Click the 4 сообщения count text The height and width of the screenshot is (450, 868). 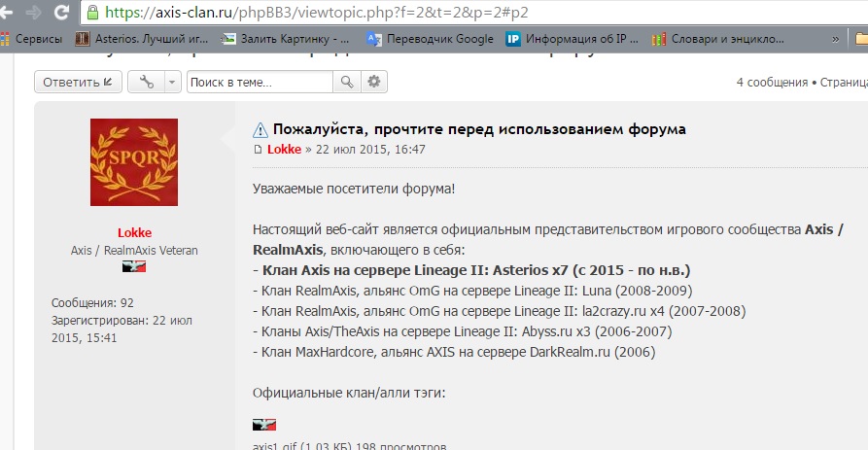pyautogui.click(x=772, y=83)
